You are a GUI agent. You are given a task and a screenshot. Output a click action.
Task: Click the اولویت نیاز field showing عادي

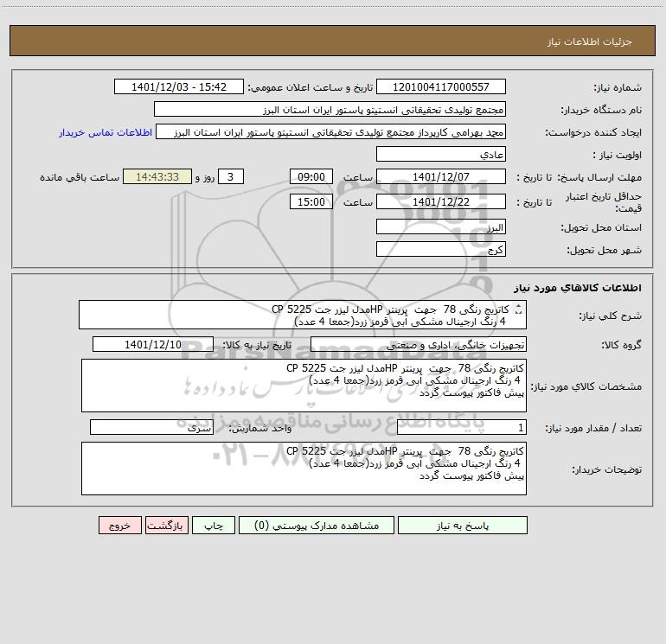coord(441,155)
